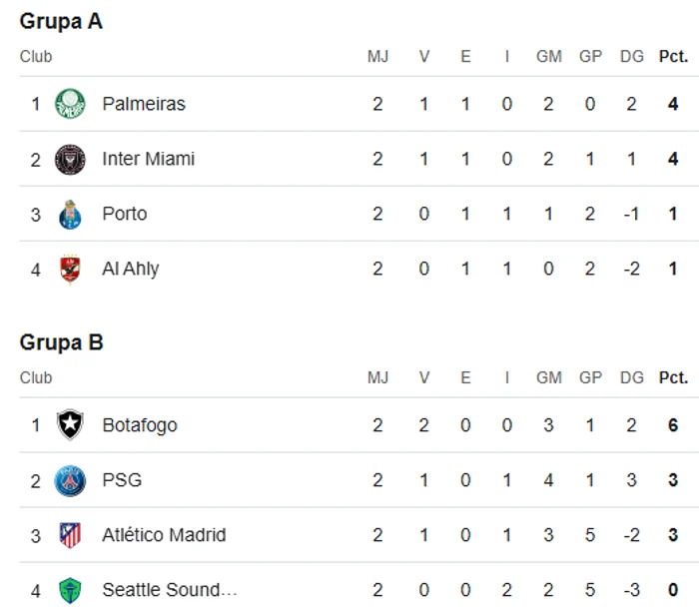Click the Al Ahly club crest
The width and height of the screenshot is (699, 616).
point(70,270)
